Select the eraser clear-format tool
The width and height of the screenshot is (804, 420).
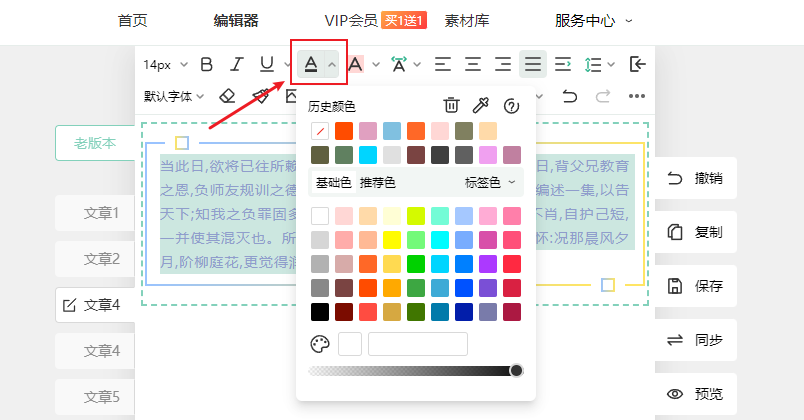tap(227, 96)
